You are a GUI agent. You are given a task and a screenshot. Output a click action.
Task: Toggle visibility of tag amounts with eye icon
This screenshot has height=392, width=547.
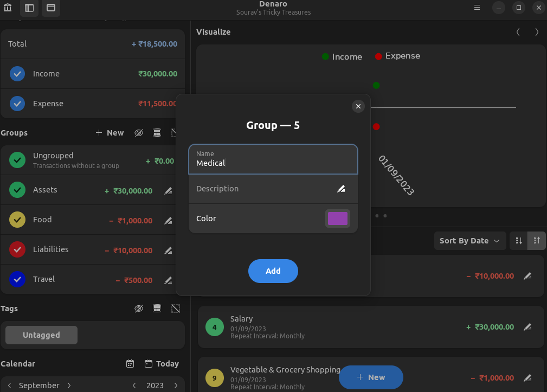[139, 308]
